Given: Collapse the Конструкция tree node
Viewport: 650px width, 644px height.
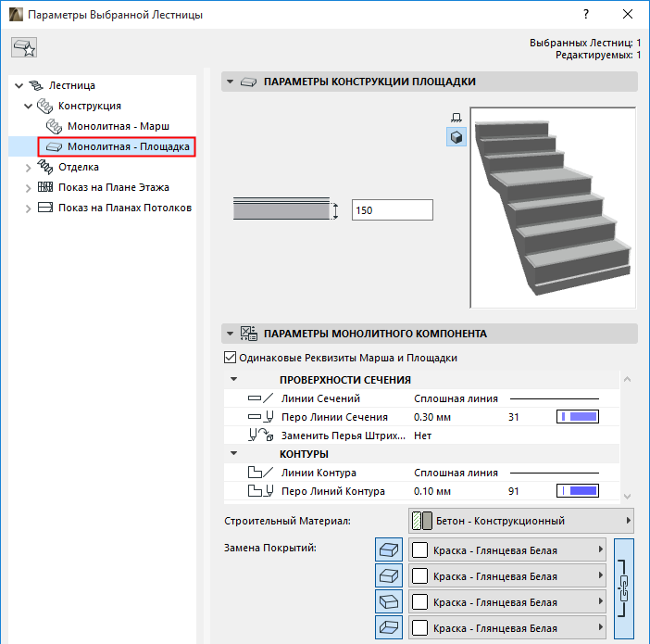Looking at the screenshot, I should click(x=28, y=107).
